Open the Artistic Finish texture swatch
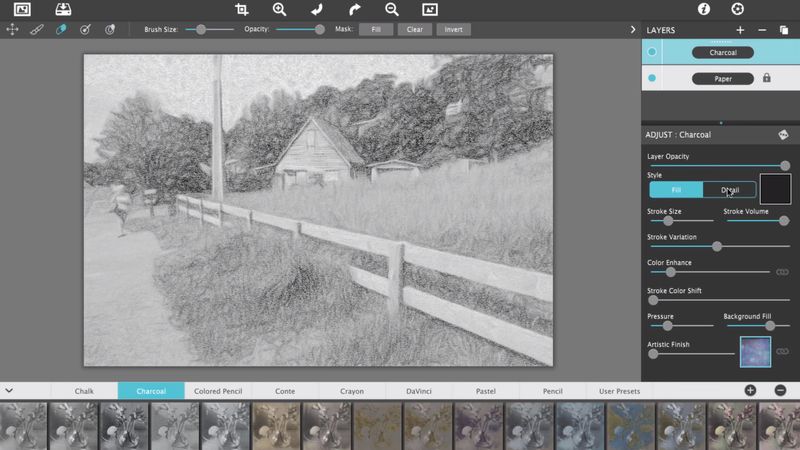 pos(755,352)
